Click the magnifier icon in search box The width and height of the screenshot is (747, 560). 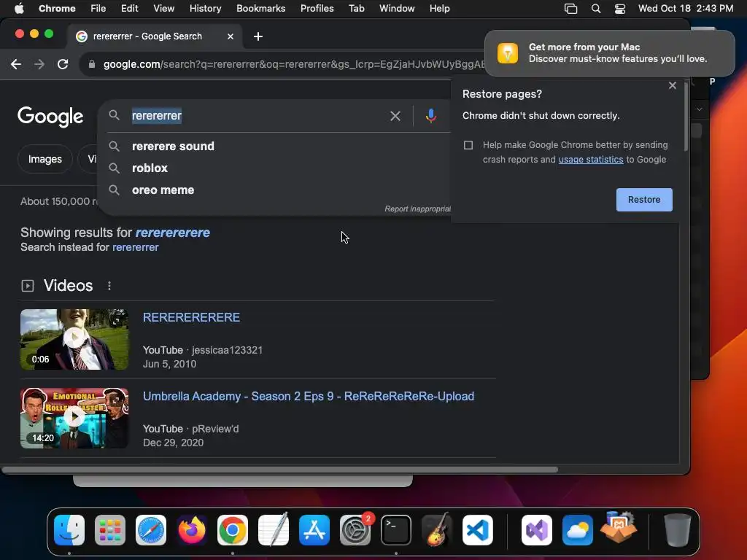[114, 115]
